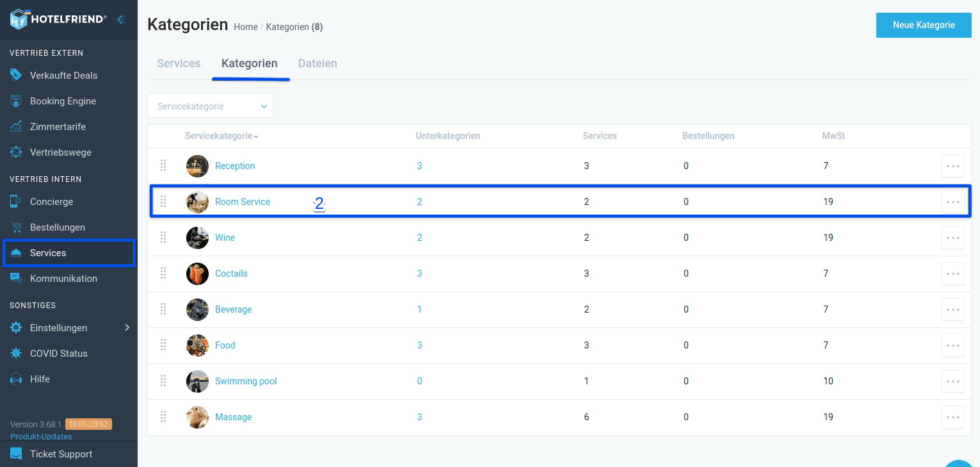
Task: Click the COVID Status helm icon
Action: 15,353
